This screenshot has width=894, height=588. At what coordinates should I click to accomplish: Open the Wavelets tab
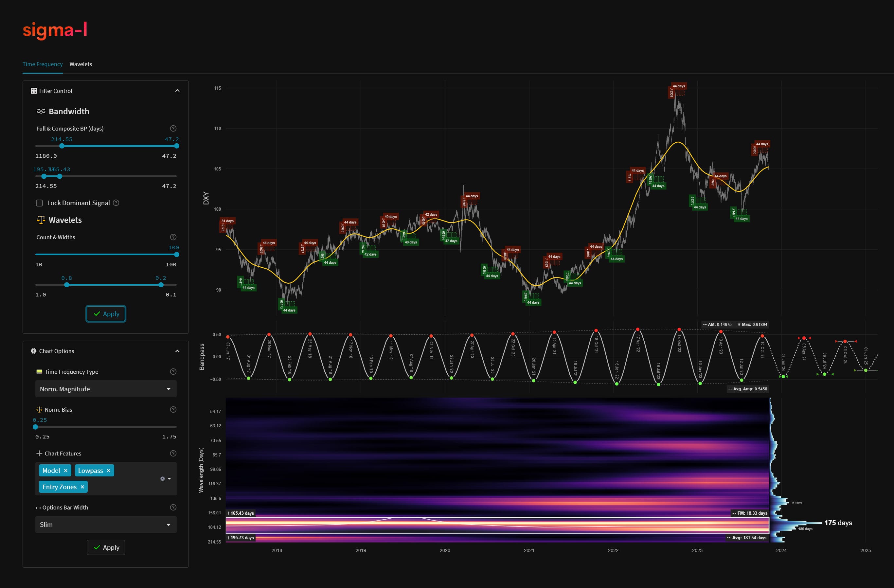coord(81,64)
